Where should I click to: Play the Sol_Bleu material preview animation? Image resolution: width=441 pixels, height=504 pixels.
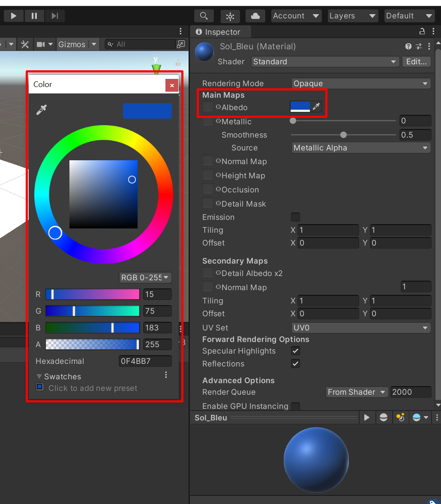(x=367, y=417)
